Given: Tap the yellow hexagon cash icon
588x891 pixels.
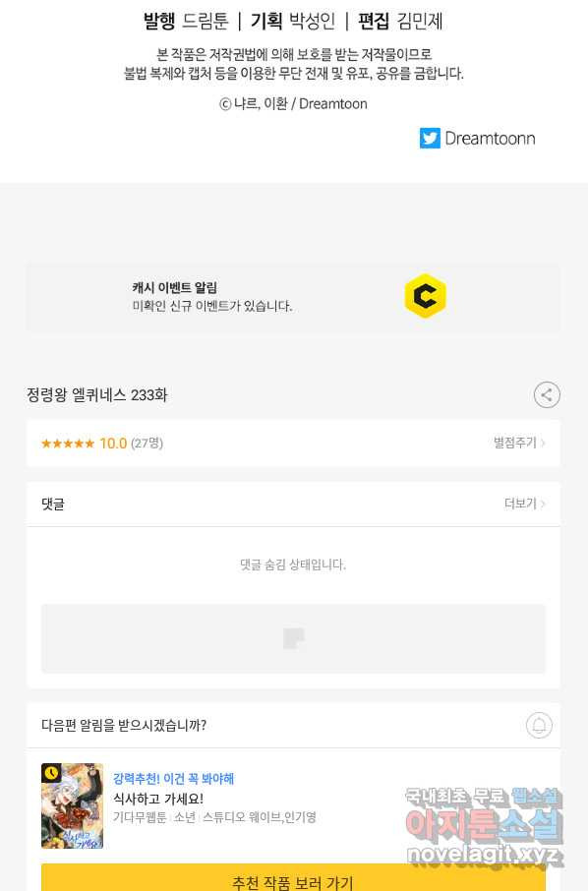Looking at the screenshot, I should (x=425, y=296).
